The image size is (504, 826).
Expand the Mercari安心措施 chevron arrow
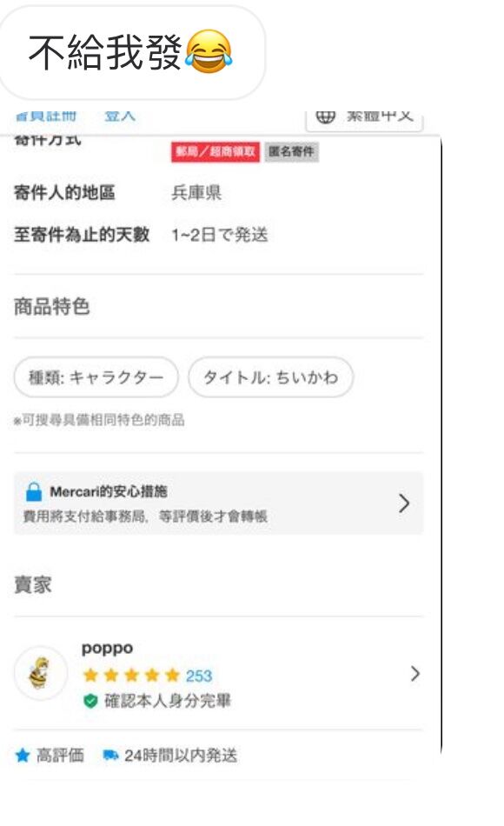404,503
